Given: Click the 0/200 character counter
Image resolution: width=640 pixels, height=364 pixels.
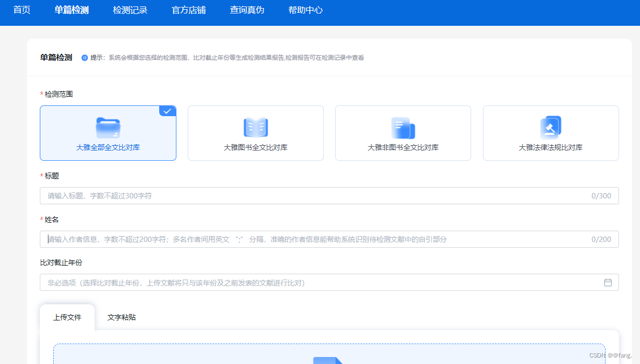Looking at the screenshot, I should pyautogui.click(x=601, y=240).
